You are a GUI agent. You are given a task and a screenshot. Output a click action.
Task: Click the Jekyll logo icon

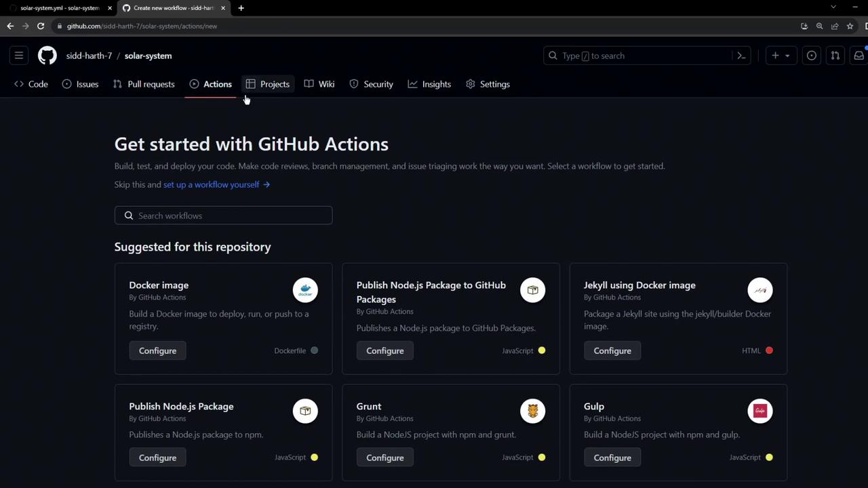pyautogui.click(x=760, y=290)
